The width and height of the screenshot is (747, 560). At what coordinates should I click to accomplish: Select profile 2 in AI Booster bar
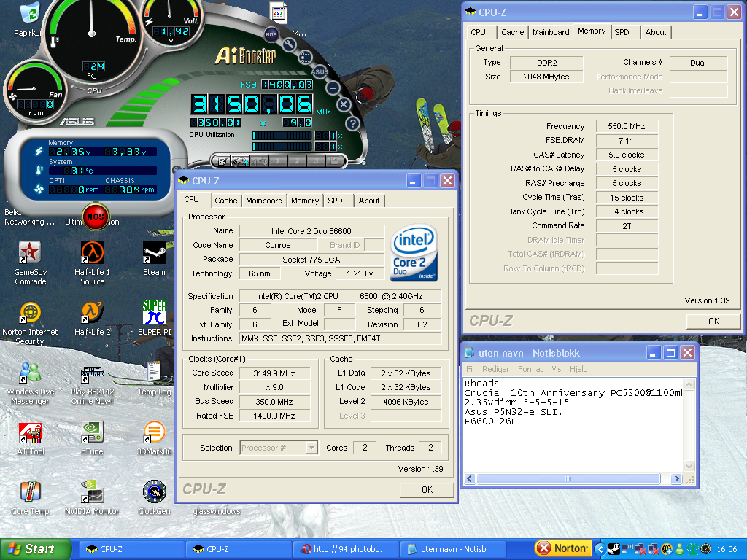click(x=297, y=161)
